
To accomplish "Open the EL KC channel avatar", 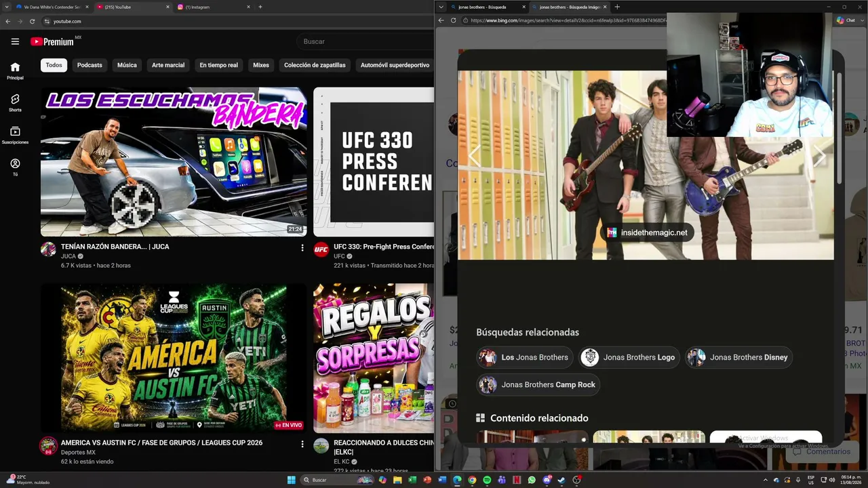I will tap(321, 445).
